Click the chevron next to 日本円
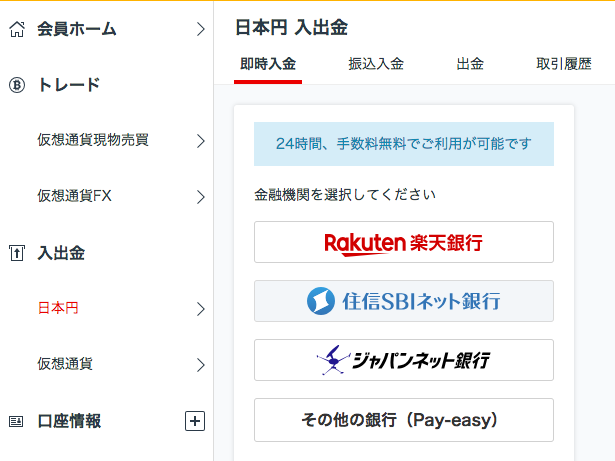615x461 pixels. coord(201,309)
